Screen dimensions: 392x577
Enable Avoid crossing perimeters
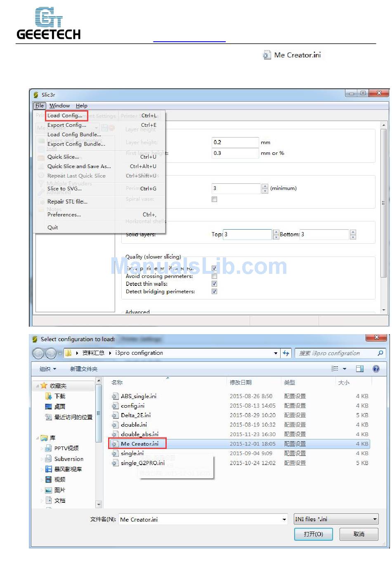coord(214,276)
